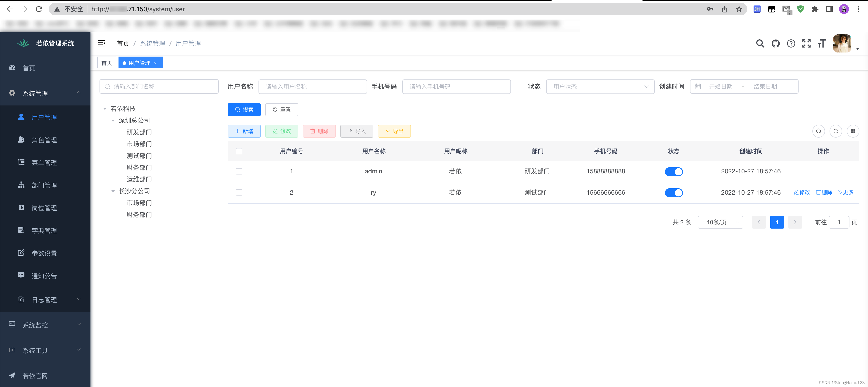Viewport: 868px width, 387px height.
Task: Switch to the 首页 tab
Action: (x=107, y=63)
